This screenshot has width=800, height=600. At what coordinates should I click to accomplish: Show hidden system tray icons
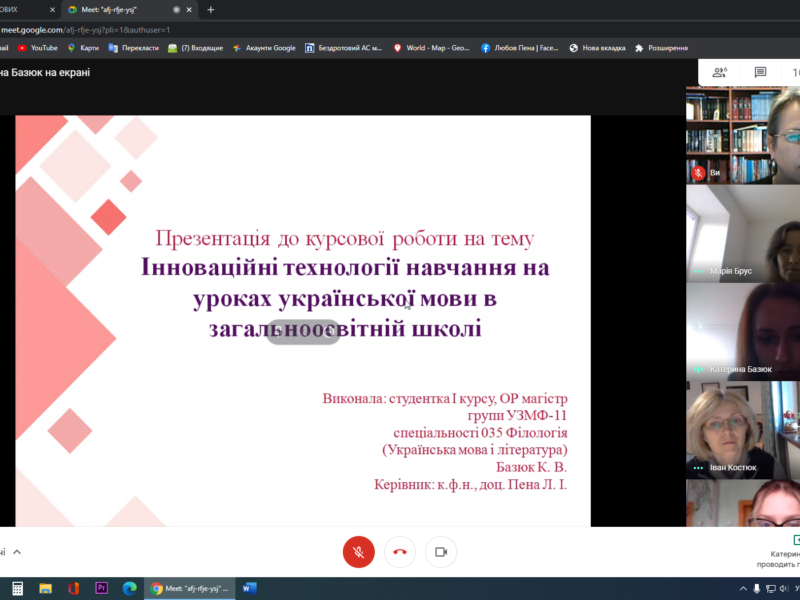coord(742,588)
